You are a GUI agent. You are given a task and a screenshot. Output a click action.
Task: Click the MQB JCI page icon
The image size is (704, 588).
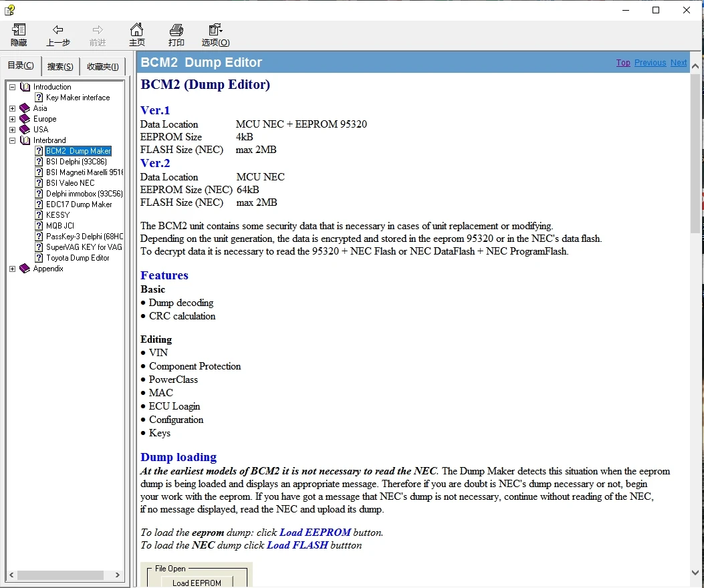point(39,226)
